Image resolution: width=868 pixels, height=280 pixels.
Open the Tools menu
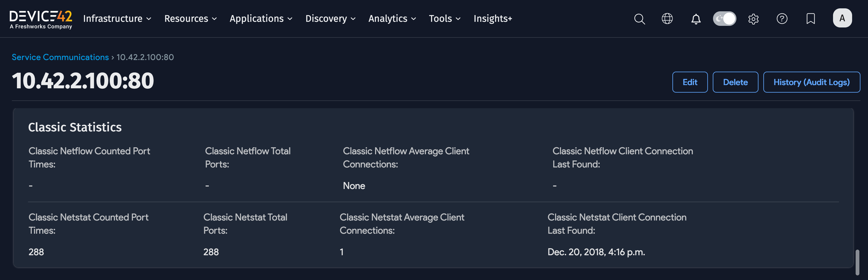(444, 19)
